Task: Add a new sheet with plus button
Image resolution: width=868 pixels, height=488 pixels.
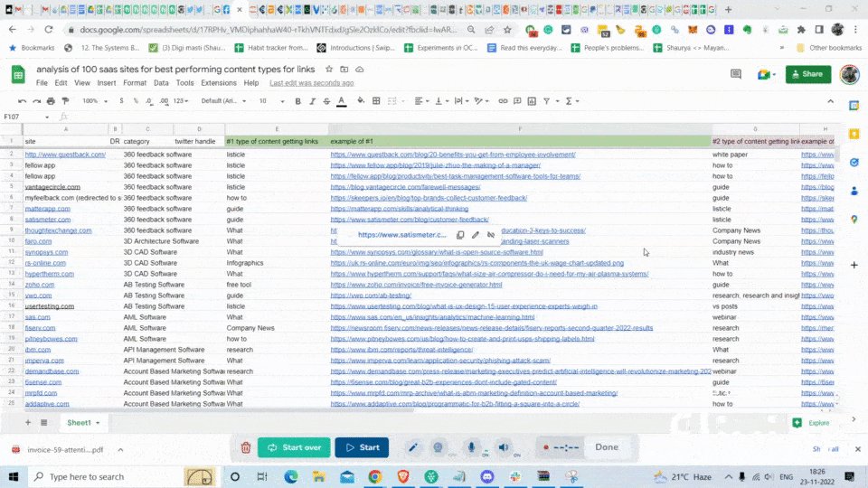Action: 28,423
